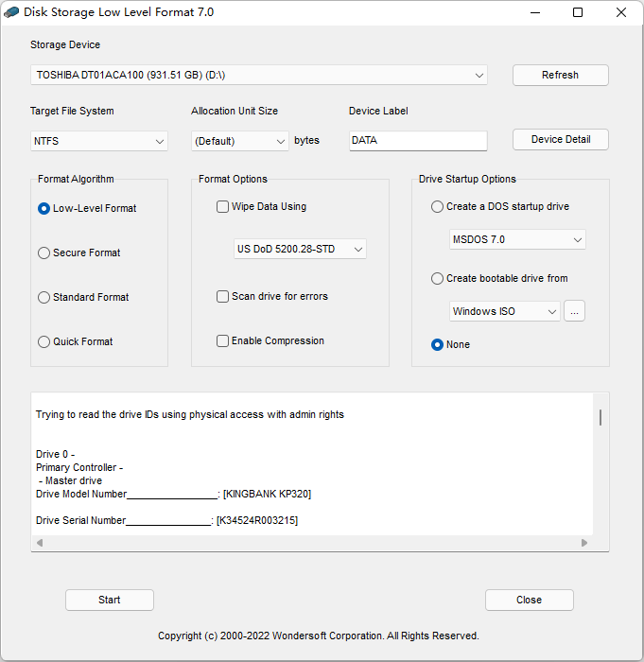
Task: Expand the MSDOS 7.0 version dropdown
Action: pos(517,240)
